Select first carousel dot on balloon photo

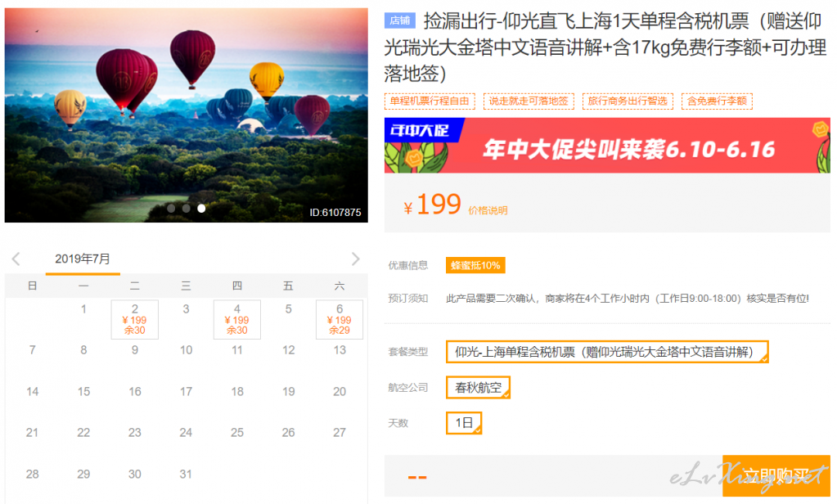pyautogui.click(x=171, y=208)
